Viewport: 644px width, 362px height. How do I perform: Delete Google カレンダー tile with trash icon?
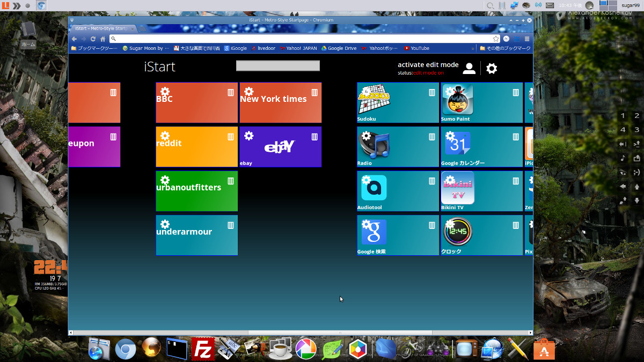(516, 137)
